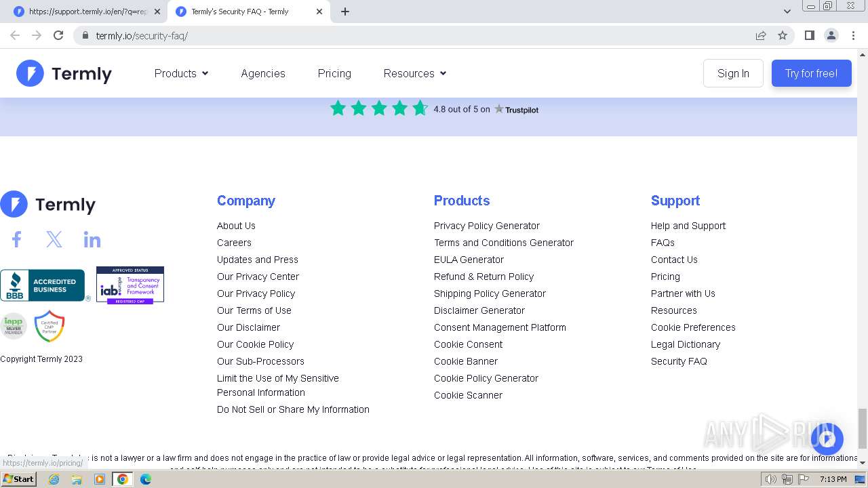Open Privacy Policy Generator link
The image size is (868, 488).
pos(487,226)
